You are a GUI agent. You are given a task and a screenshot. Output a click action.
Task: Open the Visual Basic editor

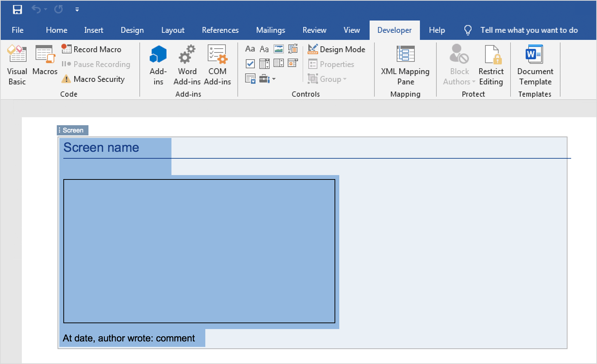click(x=17, y=65)
